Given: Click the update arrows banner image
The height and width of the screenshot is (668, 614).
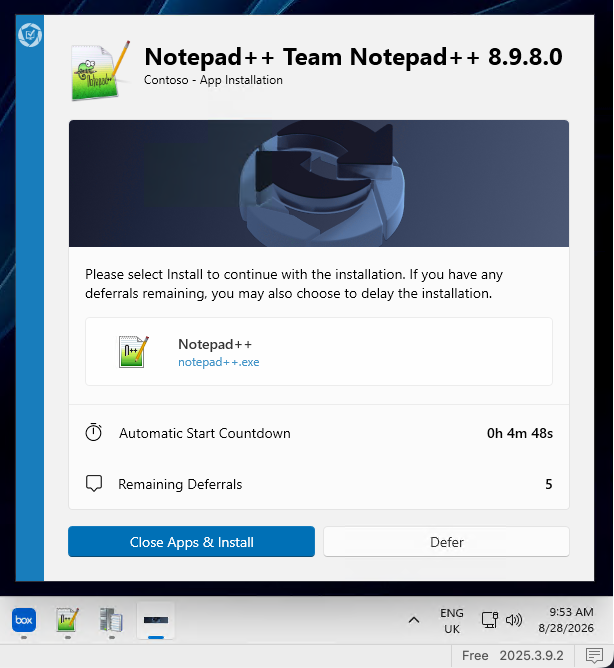Looking at the screenshot, I should pyautogui.click(x=319, y=184).
